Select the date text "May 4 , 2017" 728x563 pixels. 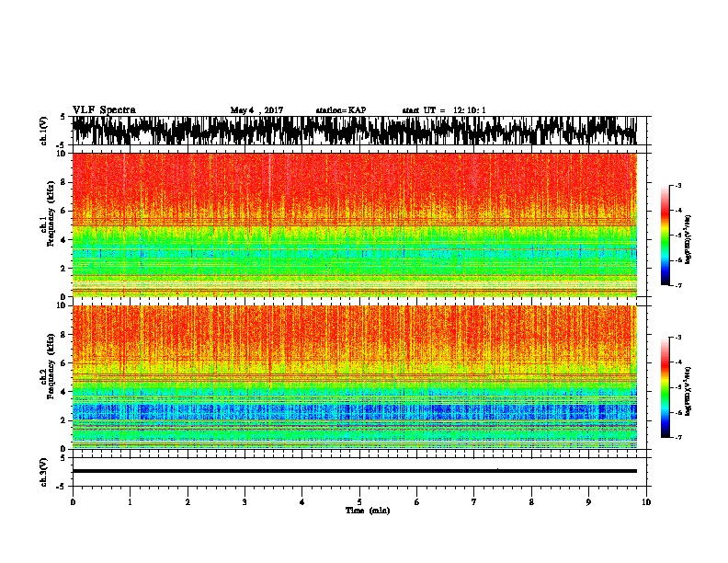(x=256, y=110)
